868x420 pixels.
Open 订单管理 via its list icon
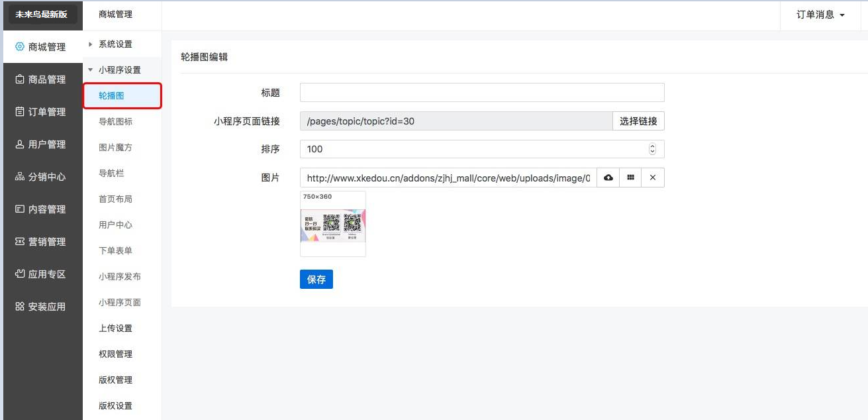(x=20, y=112)
